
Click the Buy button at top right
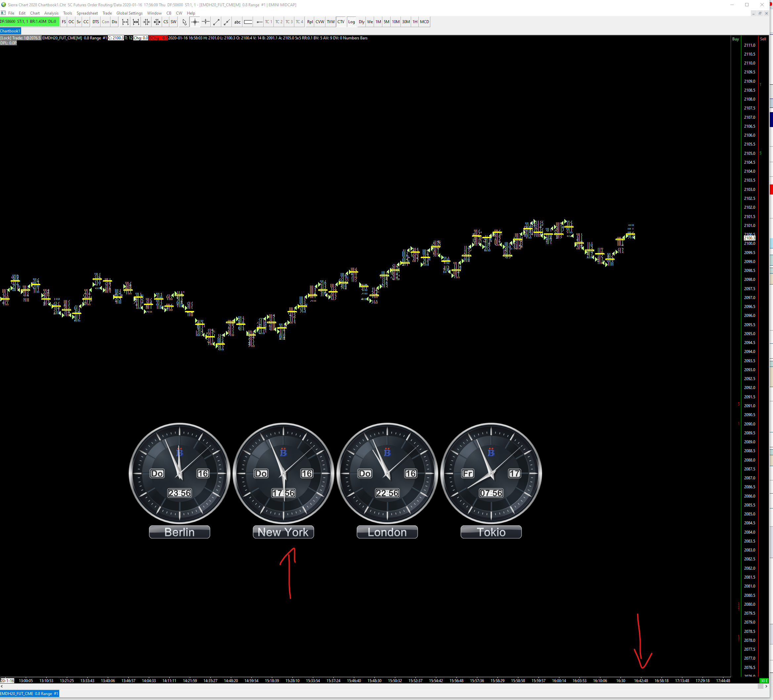point(735,39)
